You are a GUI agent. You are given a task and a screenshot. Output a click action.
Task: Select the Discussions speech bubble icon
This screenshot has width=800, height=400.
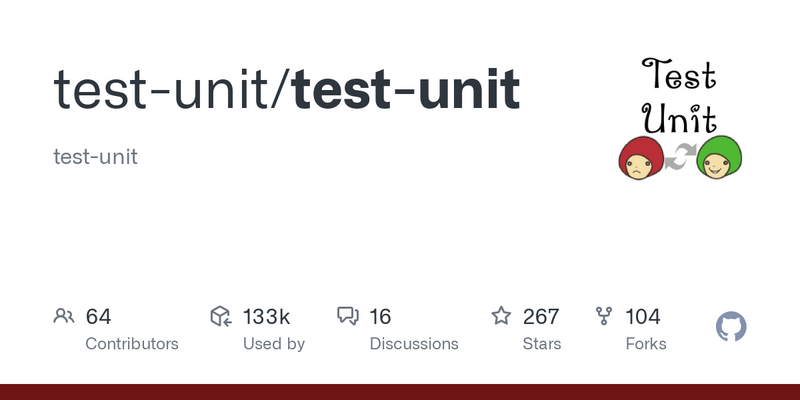point(348,316)
